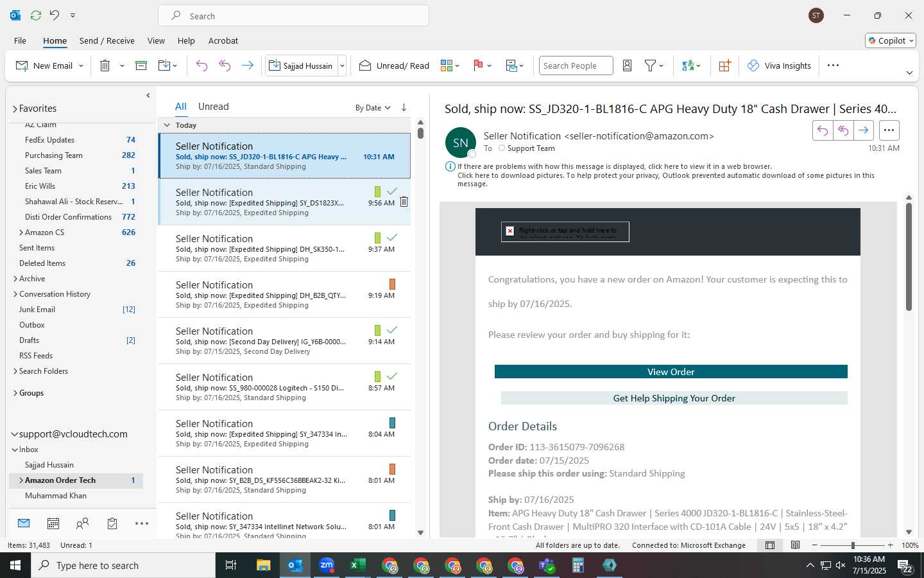The image size is (924, 578).
Task: Toggle complete checkmark on the 9:37 AM email
Action: coord(392,237)
